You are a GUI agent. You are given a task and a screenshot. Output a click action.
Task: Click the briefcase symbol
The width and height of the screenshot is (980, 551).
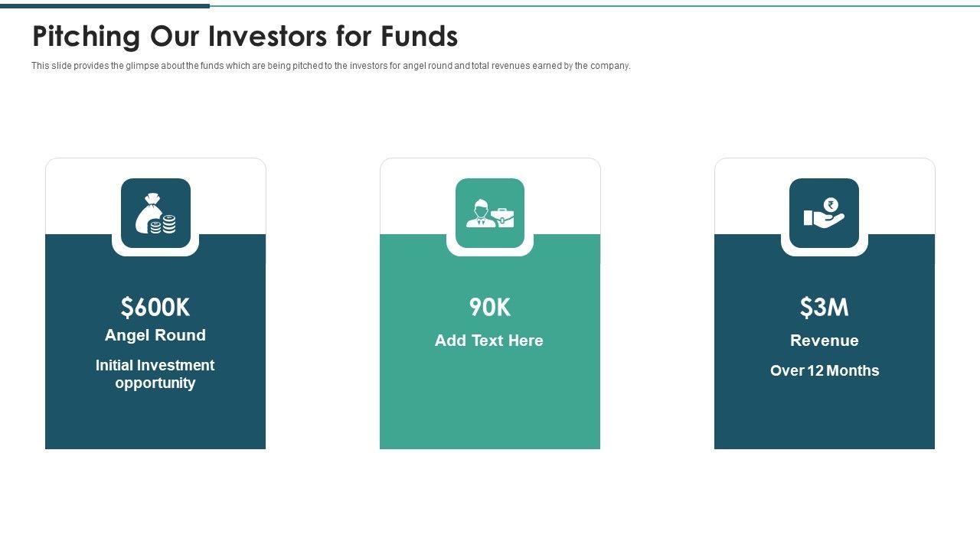coord(504,217)
